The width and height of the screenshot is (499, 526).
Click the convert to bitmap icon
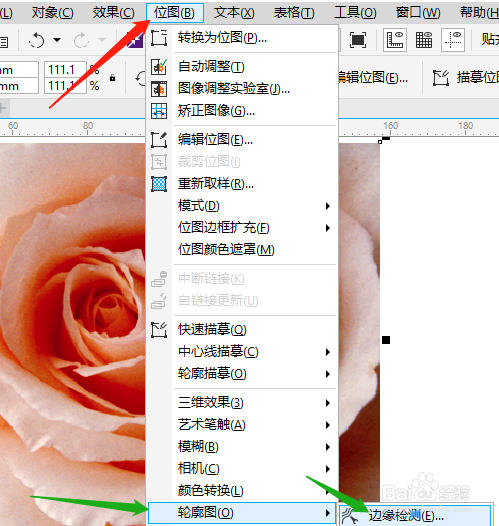click(x=159, y=38)
